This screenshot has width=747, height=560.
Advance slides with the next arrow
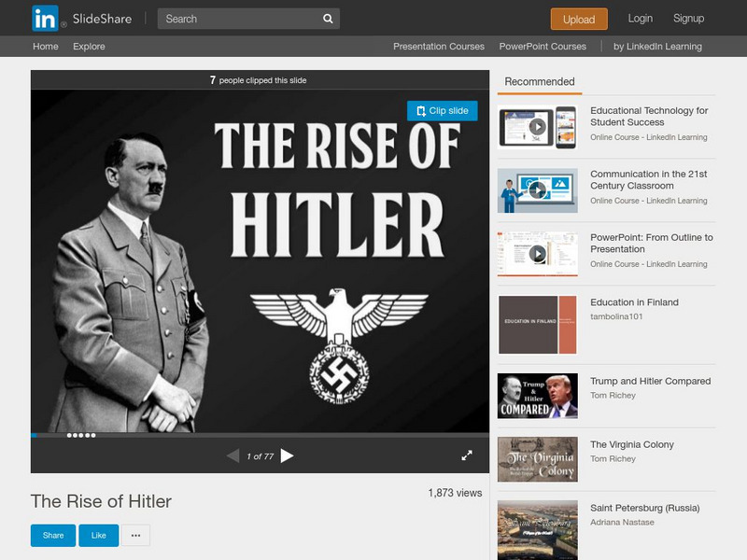(288, 455)
